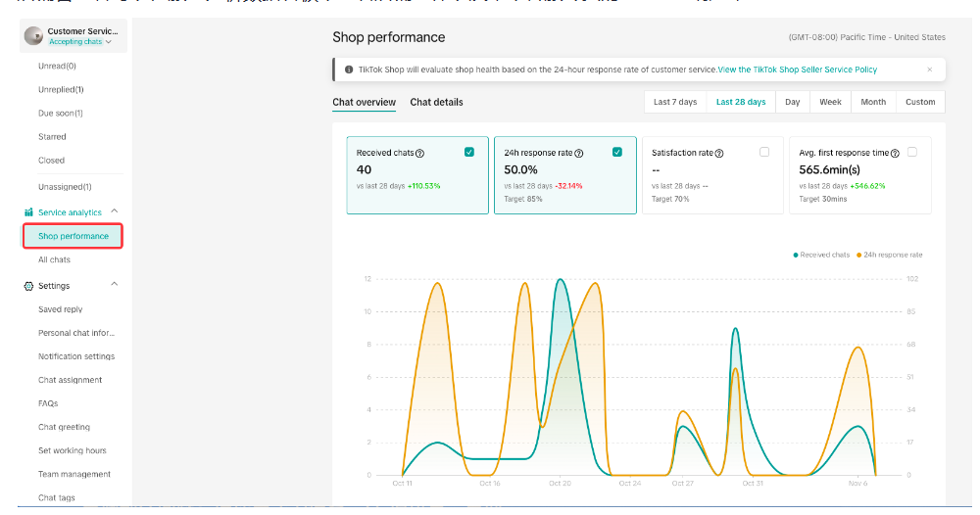Click the 24h response rate help icon
The image size is (980, 515).
pyautogui.click(x=579, y=154)
